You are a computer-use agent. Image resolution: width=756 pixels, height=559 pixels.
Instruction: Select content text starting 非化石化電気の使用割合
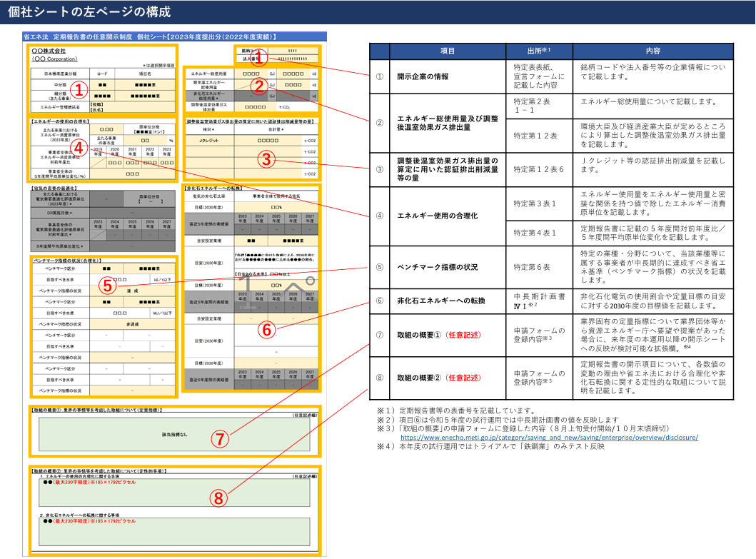(652, 301)
